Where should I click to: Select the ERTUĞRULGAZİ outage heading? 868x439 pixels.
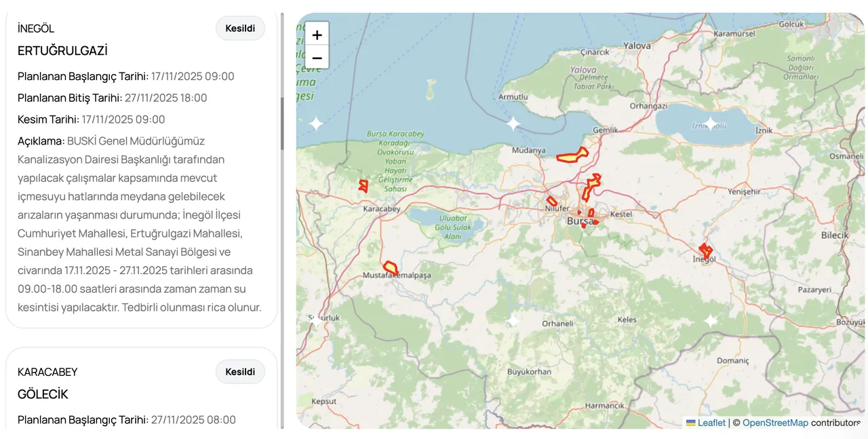click(x=62, y=51)
